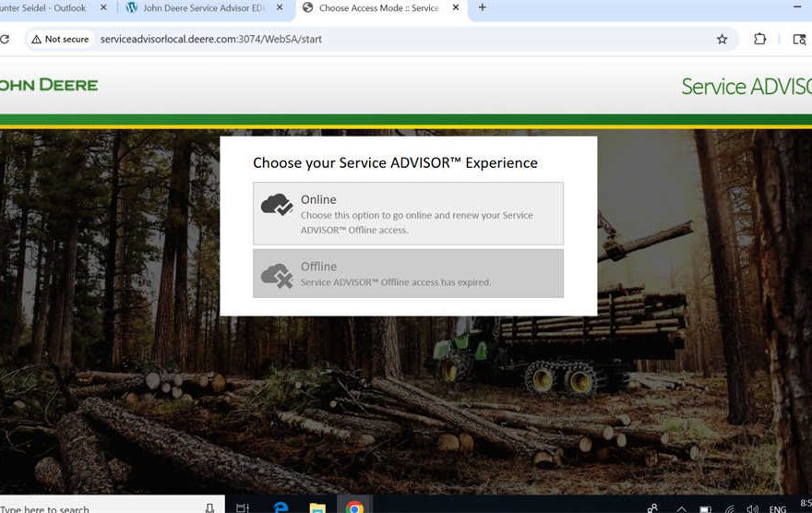Bookmark this page with the star

(x=722, y=40)
